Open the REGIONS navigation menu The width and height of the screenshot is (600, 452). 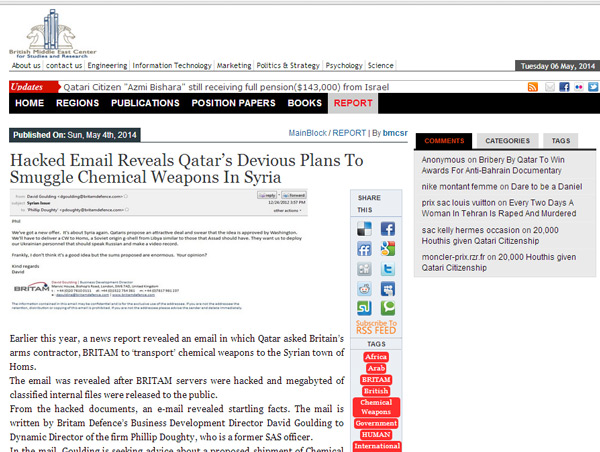[x=77, y=103]
